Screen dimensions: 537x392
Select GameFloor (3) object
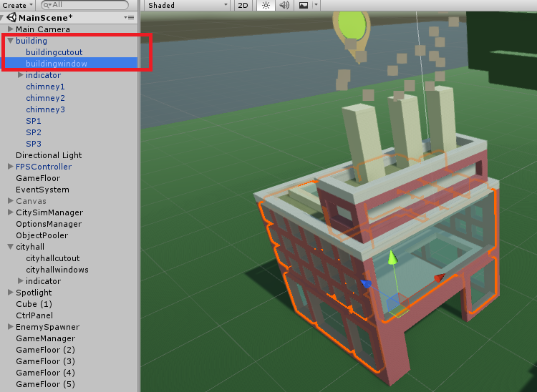[x=45, y=361]
